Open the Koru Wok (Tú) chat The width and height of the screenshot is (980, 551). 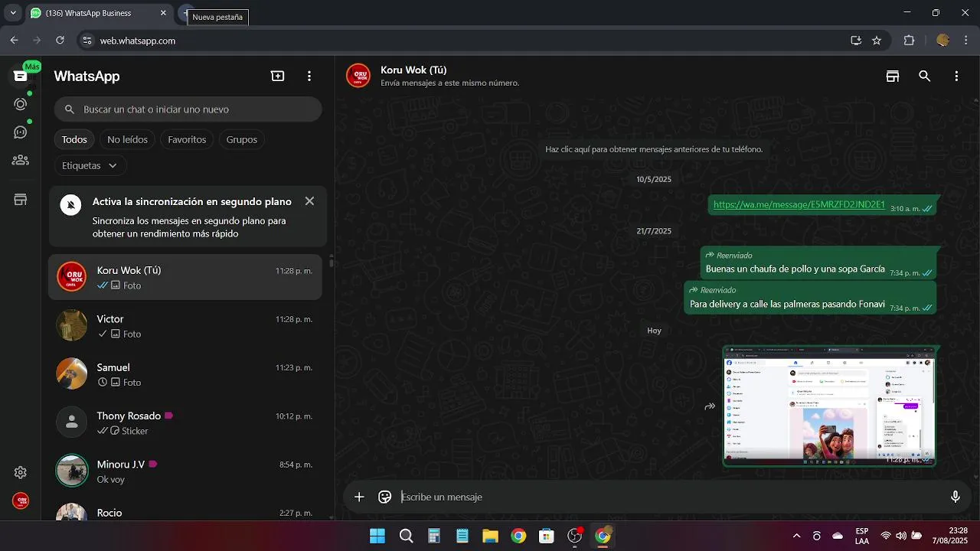click(185, 277)
